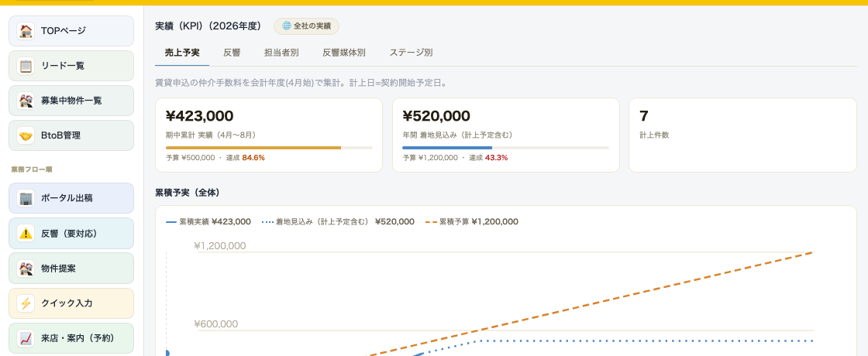Open BtoB管理 page
This screenshot has width=868, height=356.
[x=71, y=135]
